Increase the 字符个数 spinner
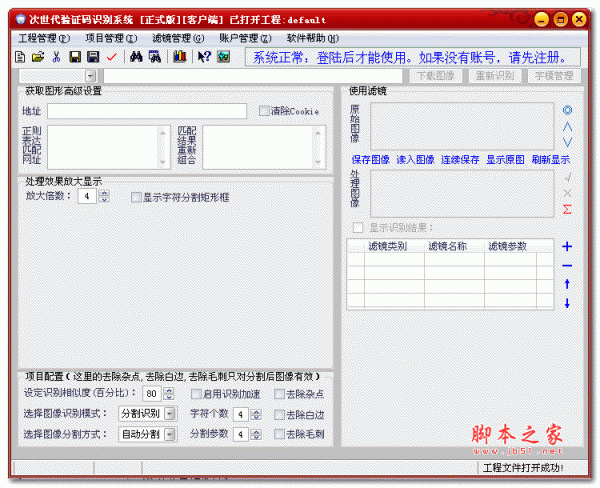This screenshot has height=488, width=600. coord(257,412)
